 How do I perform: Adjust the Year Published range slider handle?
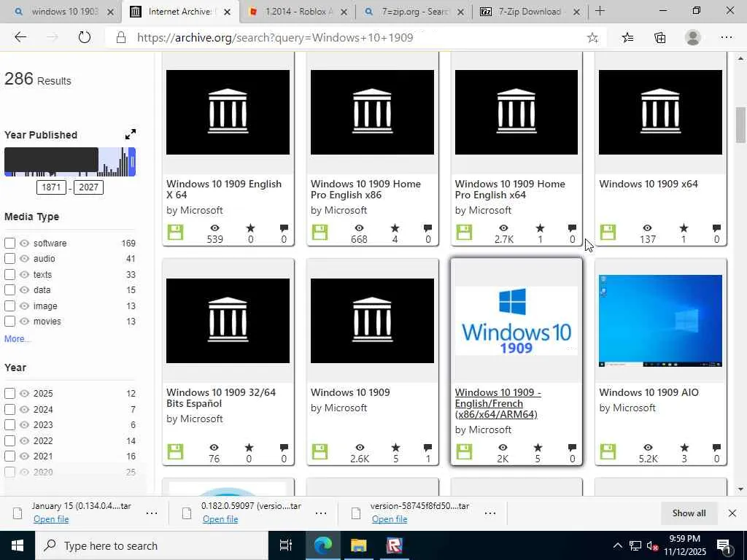[133, 162]
